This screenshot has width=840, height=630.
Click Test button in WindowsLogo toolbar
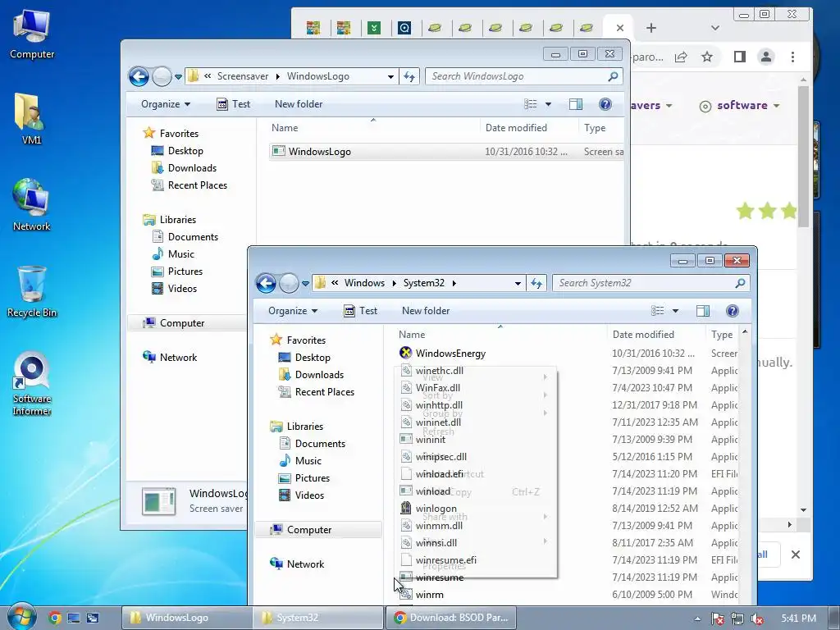tap(234, 104)
